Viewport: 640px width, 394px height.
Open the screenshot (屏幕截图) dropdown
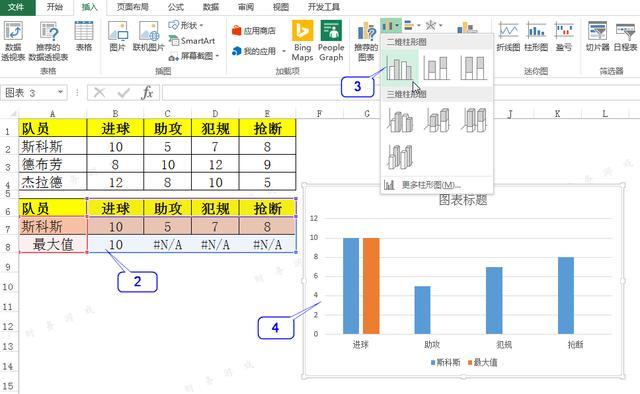click(194, 56)
